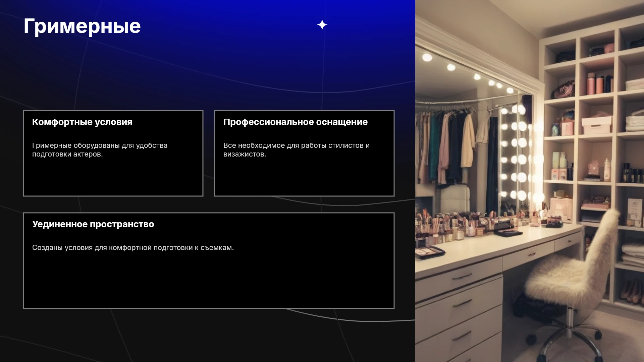
Task: Select text Созданы условия для комфортной подготовки
Action: 133,248
